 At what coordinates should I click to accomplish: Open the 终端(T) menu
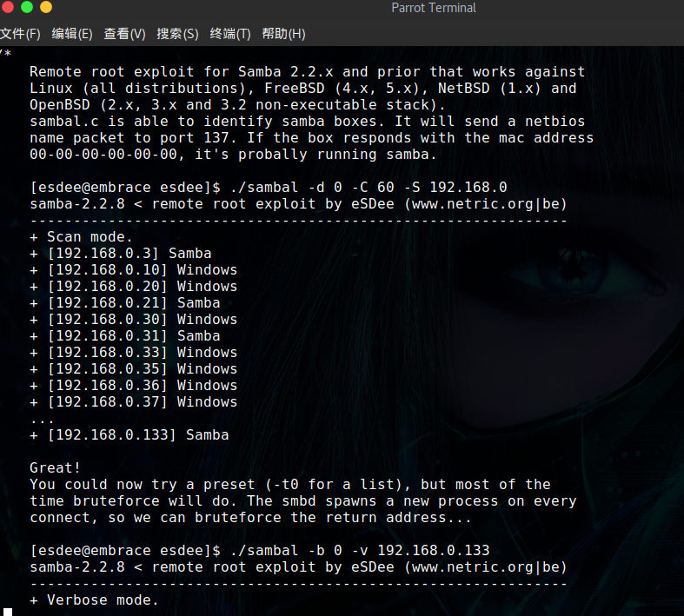(x=230, y=34)
